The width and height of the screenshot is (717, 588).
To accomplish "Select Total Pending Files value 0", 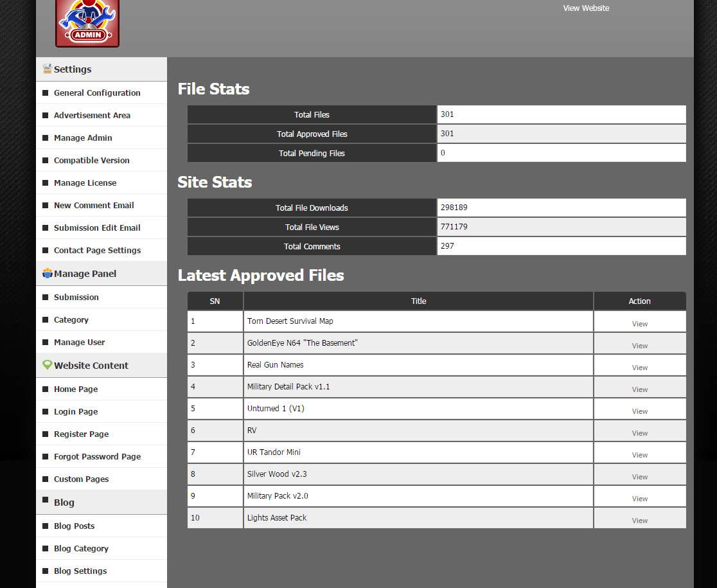I will click(443, 153).
